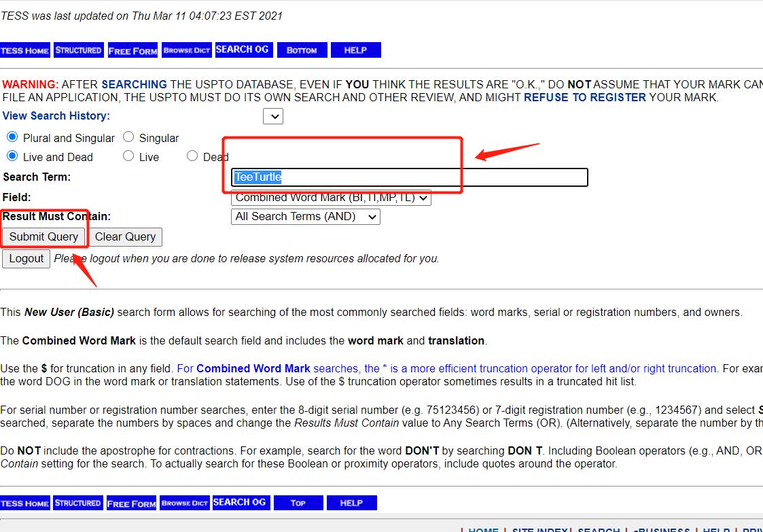Follow the REFUSE TO REGISTER warning text

[x=585, y=97]
